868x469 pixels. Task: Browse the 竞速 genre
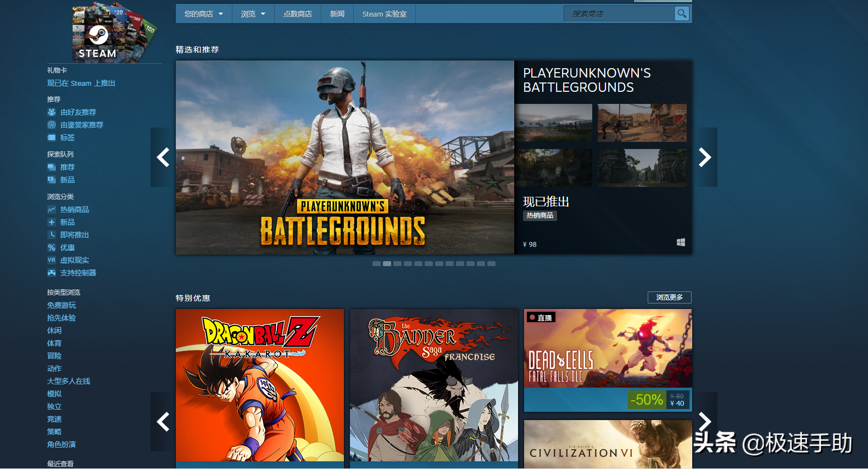point(54,419)
